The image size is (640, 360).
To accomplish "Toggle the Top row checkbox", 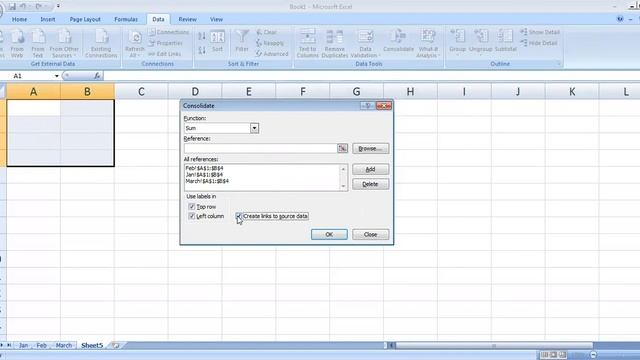I will [192, 207].
